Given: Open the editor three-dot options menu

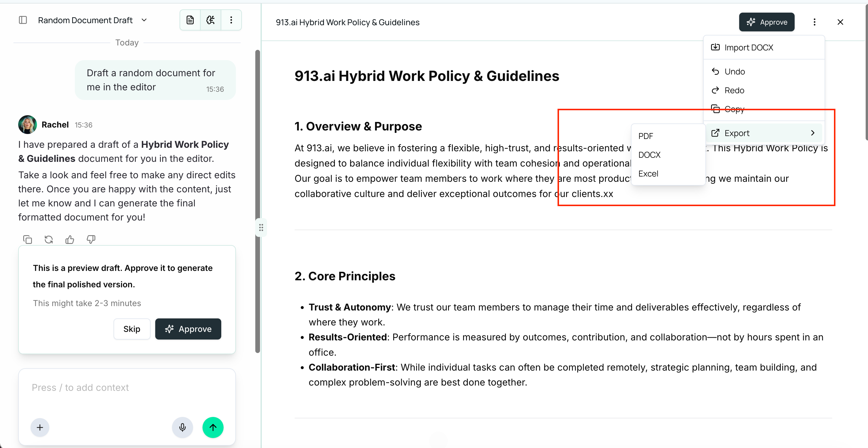Looking at the screenshot, I should click(814, 22).
